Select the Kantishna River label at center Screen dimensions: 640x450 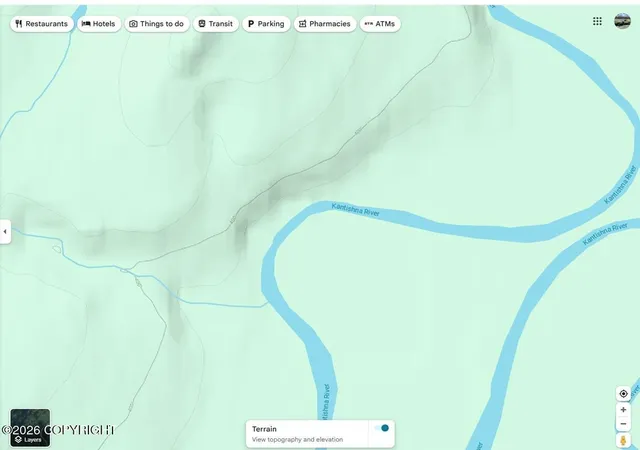(x=356, y=209)
